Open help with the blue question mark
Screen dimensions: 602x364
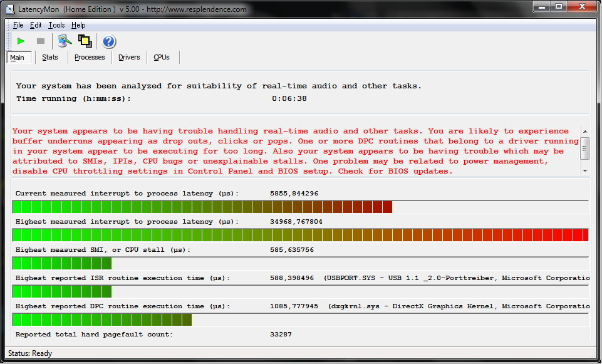pos(108,41)
